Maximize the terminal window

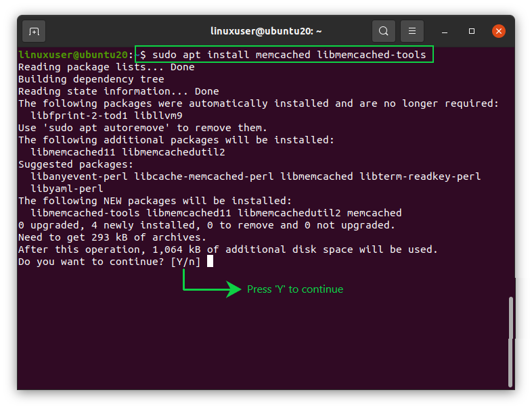[x=472, y=31]
